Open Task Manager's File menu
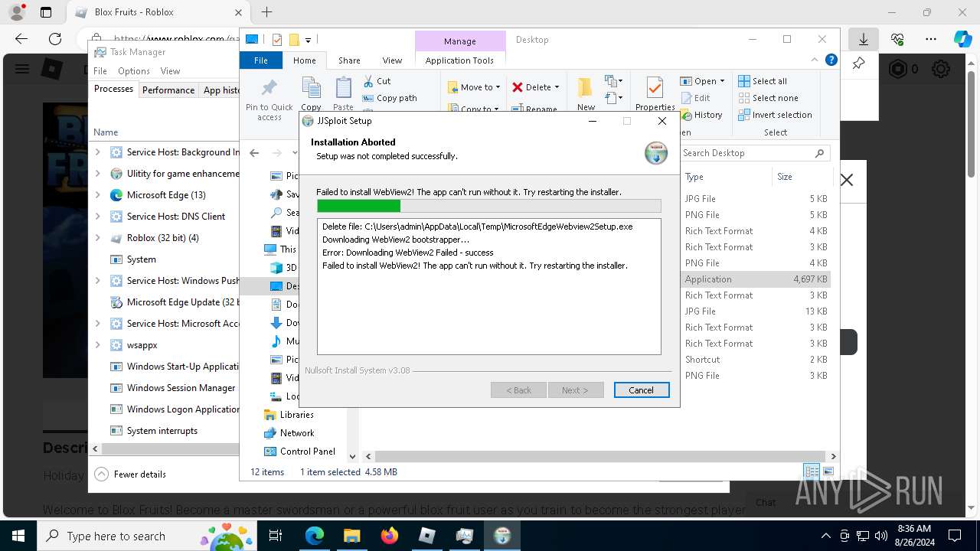 [100, 71]
